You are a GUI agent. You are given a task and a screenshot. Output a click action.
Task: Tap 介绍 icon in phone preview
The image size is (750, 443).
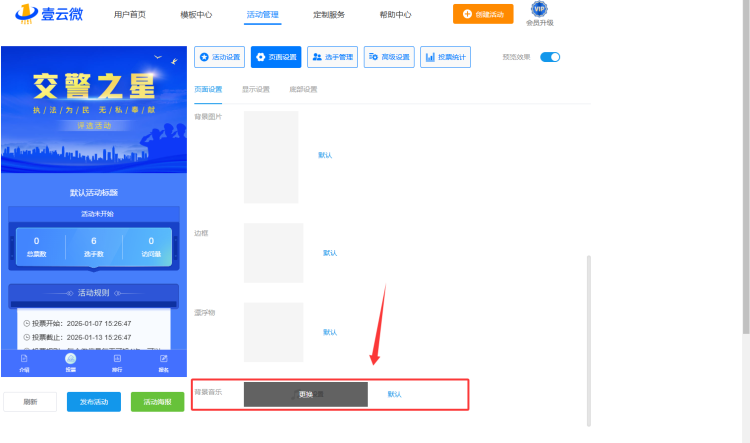coord(24,361)
